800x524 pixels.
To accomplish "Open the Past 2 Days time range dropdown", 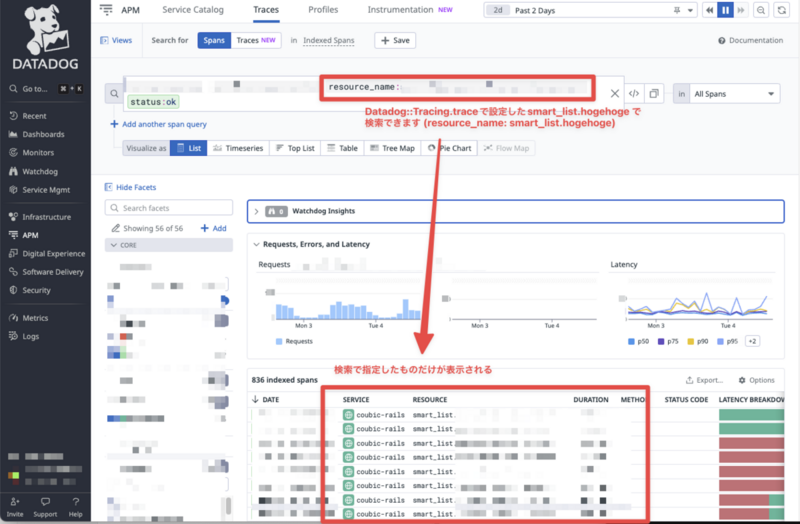I will (x=590, y=10).
